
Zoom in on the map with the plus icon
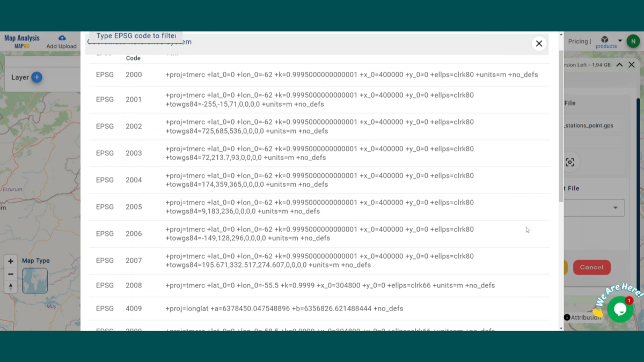pos(11,261)
